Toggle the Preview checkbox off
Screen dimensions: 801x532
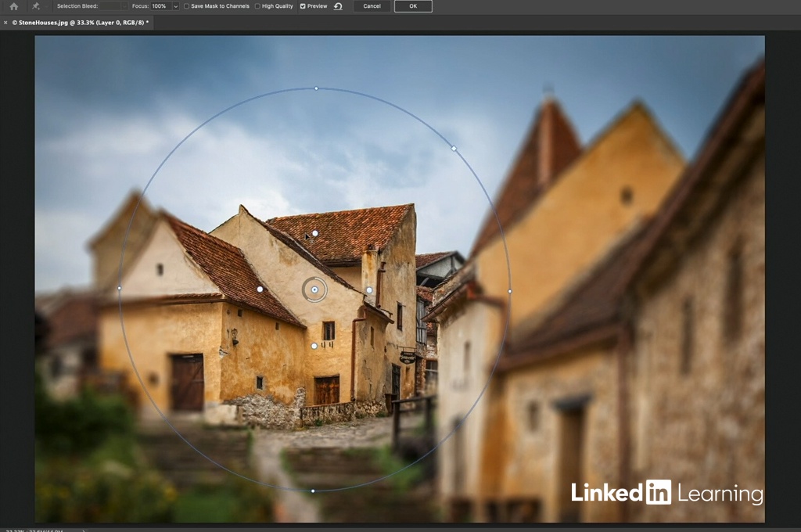[x=303, y=6]
